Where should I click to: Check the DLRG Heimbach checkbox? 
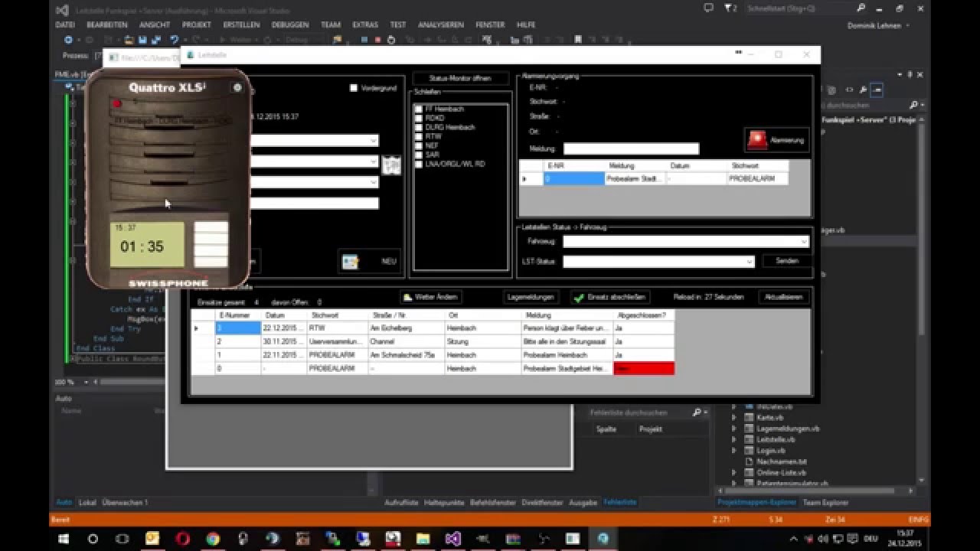tap(419, 128)
